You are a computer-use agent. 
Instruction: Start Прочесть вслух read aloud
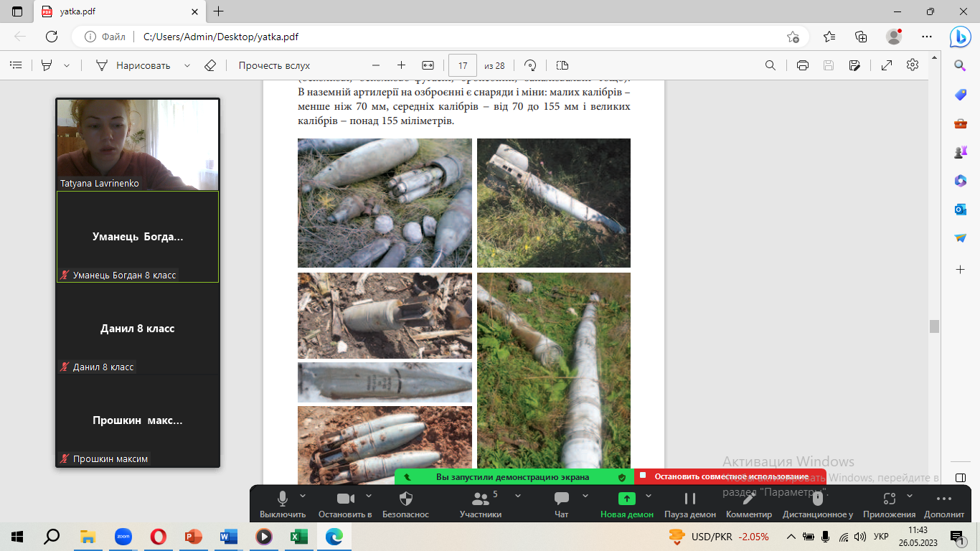pos(274,65)
